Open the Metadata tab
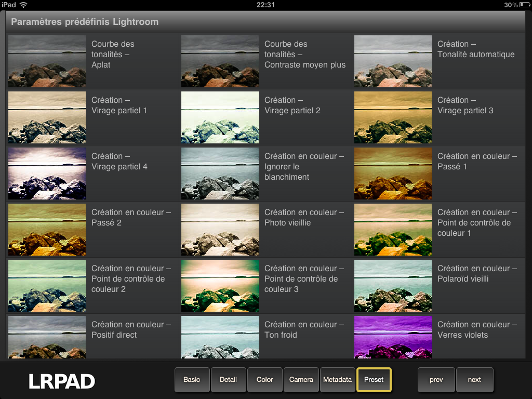 coord(337,380)
